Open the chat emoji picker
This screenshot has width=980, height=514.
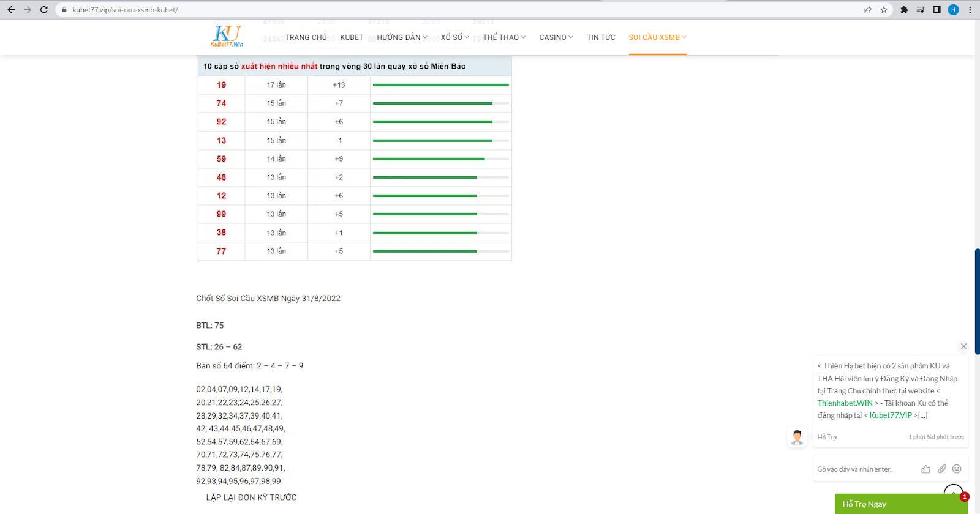tap(957, 469)
